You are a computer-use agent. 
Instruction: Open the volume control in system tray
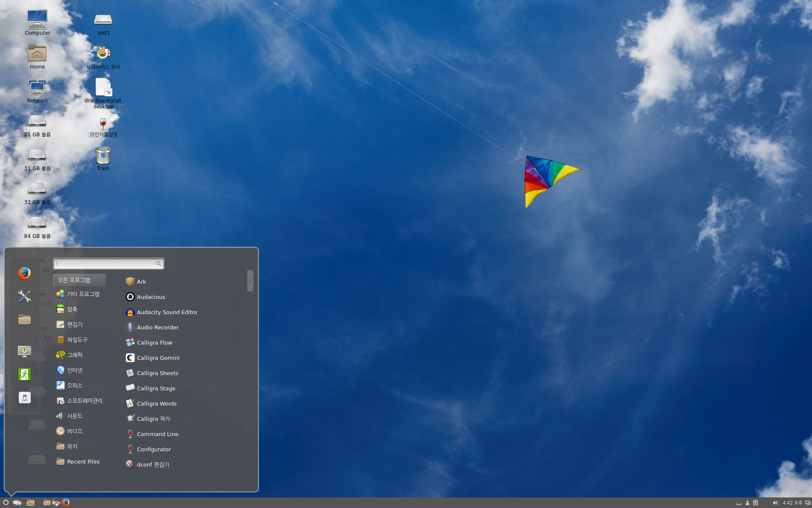tap(775, 503)
